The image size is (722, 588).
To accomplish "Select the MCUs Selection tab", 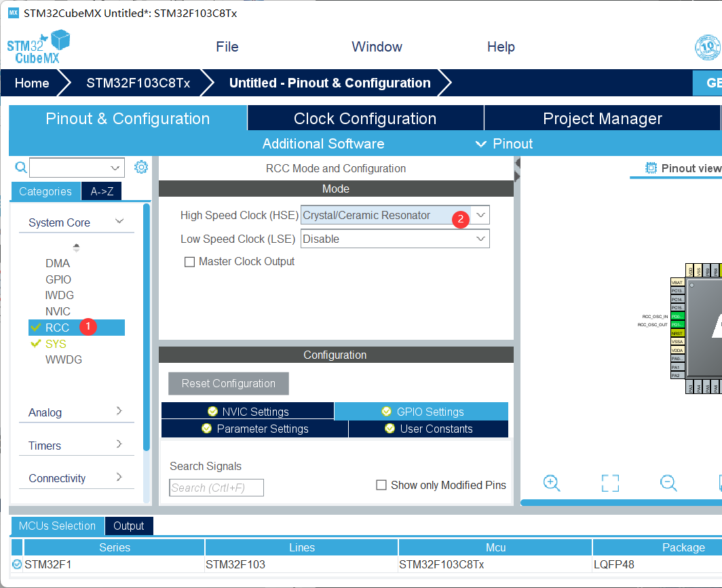I will click(57, 526).
